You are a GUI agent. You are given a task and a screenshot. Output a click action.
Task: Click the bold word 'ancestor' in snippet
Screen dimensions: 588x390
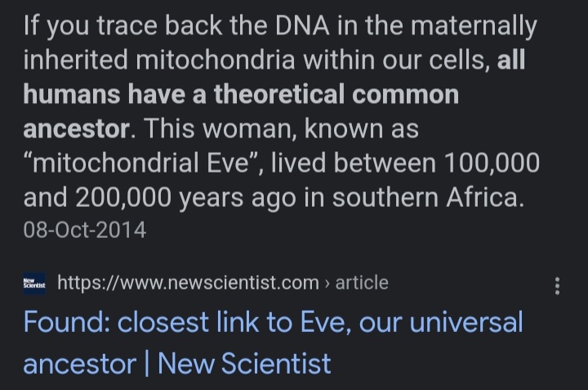(x=76, y=129)
